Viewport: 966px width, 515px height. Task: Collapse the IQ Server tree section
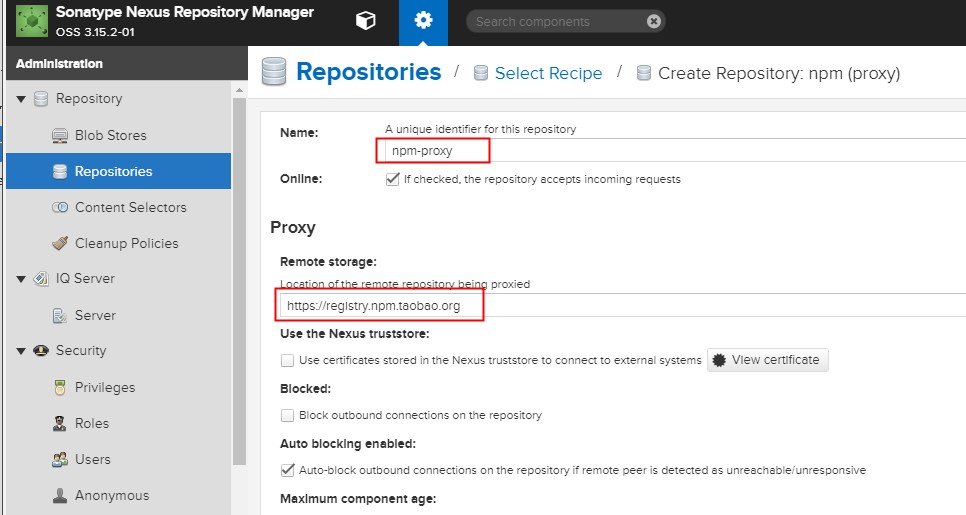[x=21, y=279]
